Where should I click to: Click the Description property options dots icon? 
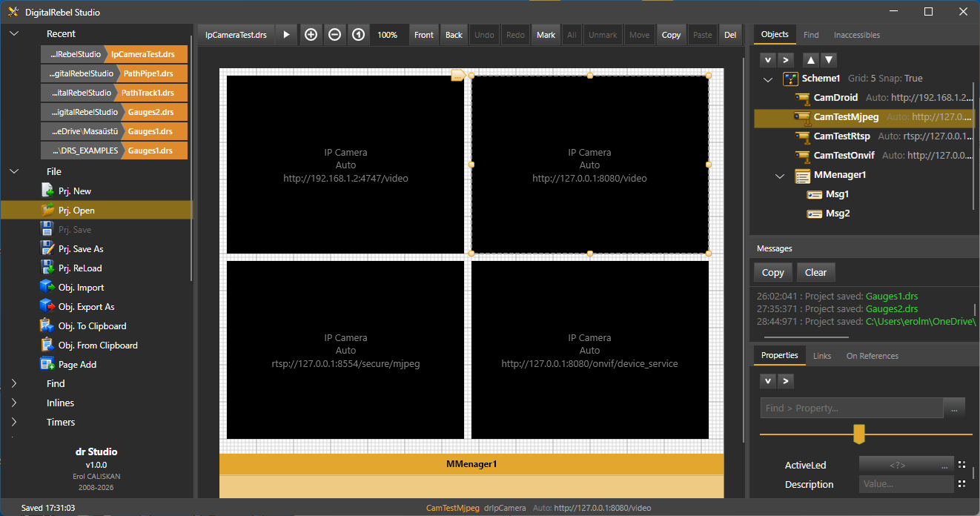(961, 484)
